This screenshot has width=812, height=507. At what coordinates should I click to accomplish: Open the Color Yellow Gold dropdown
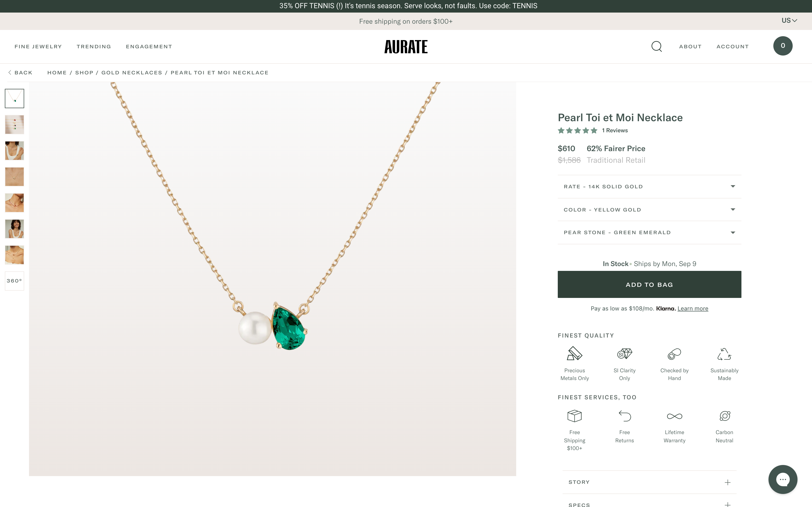click(649, 210)
